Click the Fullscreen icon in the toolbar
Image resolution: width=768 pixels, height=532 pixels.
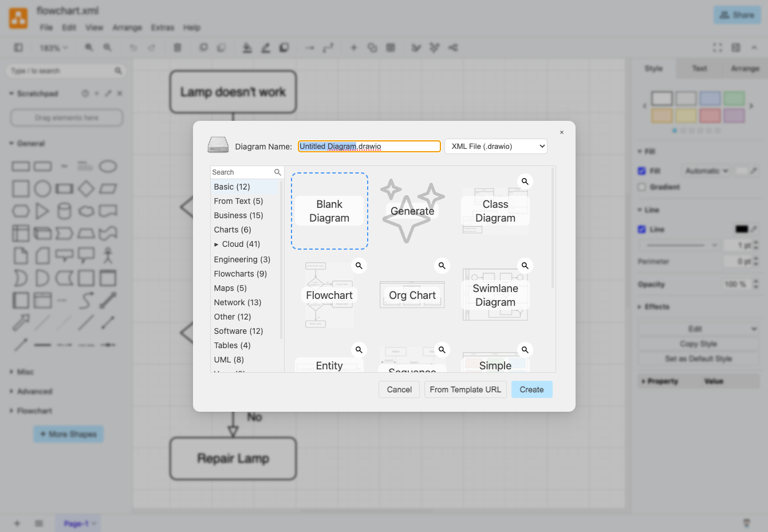(x=717, y=48)
